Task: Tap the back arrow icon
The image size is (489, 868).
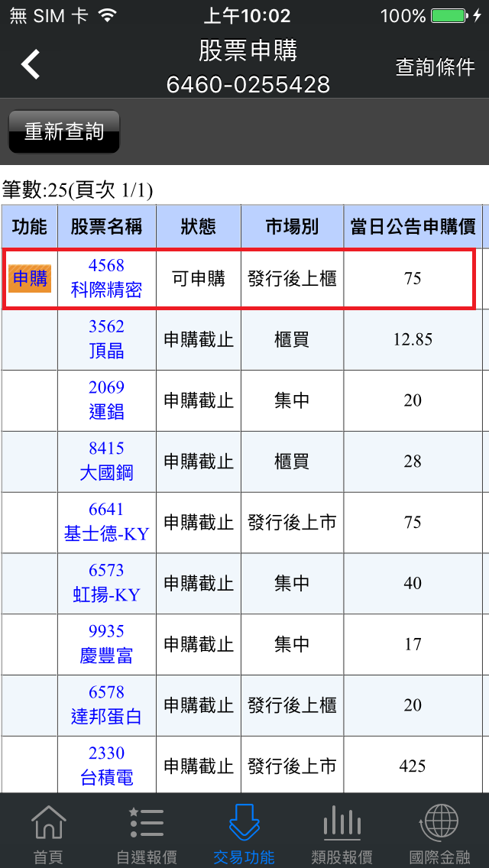Action: click(x=31, y=65)
